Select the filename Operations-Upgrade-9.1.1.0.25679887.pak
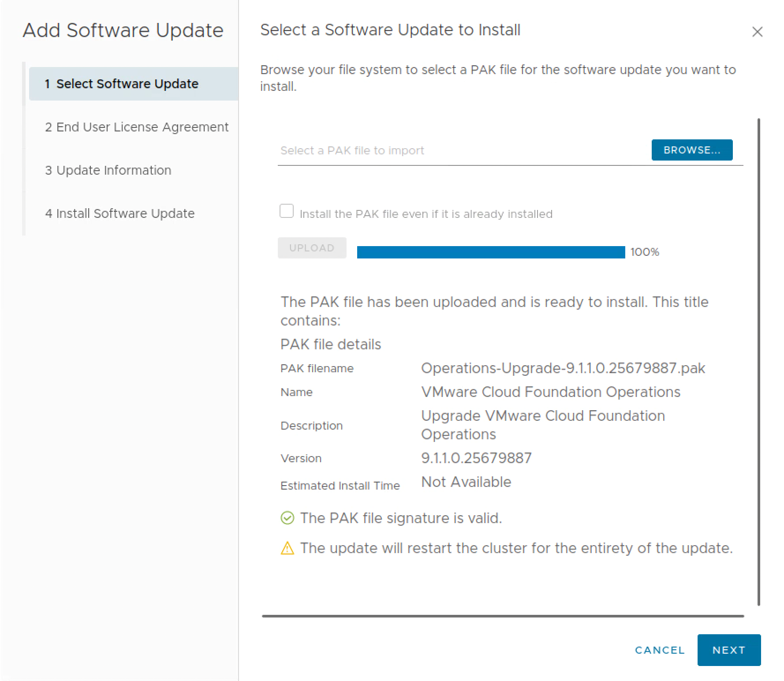 tap(563, 368)
